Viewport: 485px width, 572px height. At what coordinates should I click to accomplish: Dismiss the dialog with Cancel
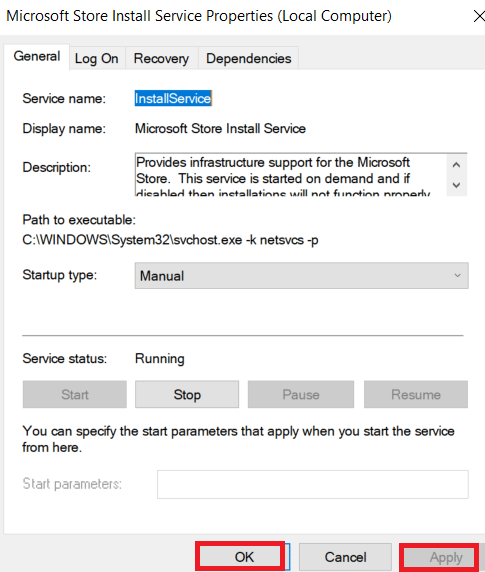click(345, 557)
